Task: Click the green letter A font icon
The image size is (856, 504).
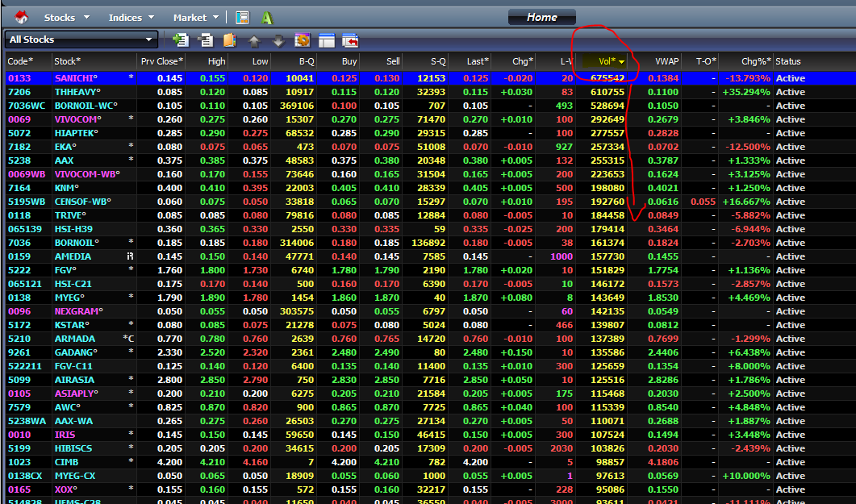Action: [x=266, y=18]
